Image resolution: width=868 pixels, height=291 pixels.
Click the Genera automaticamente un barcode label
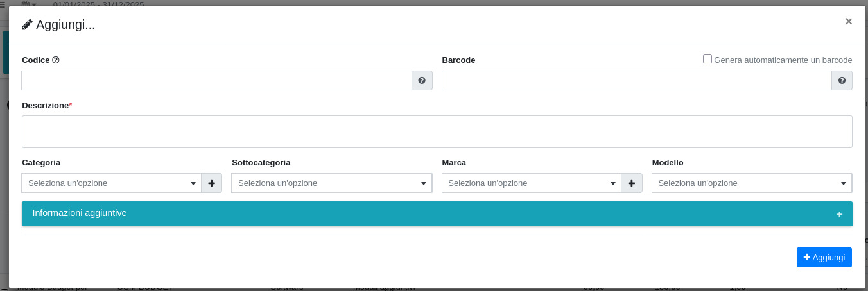[783, 60]
